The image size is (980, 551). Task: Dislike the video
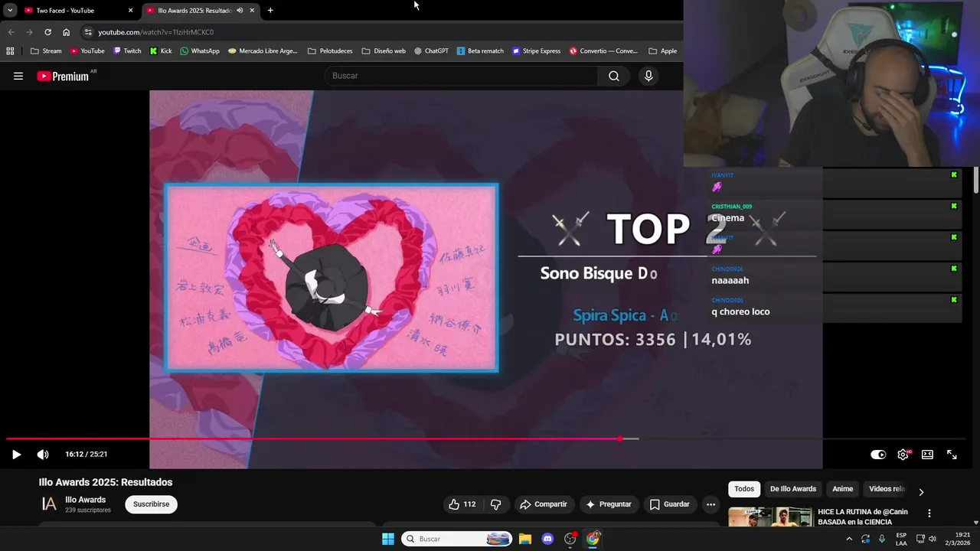(496, 504)
